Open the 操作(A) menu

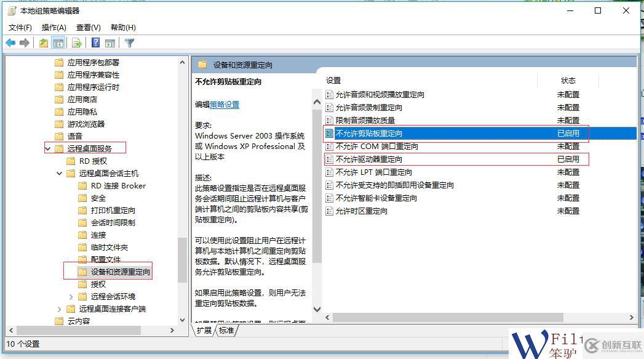(x=54, y=28)
